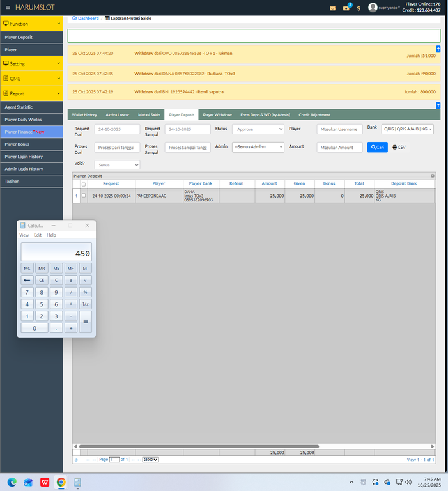This screenshot has height=491, width=448.
Task: Open the Bank dropdown QRIS | QRIS AJAIB
Action: (x=407, y=129)
